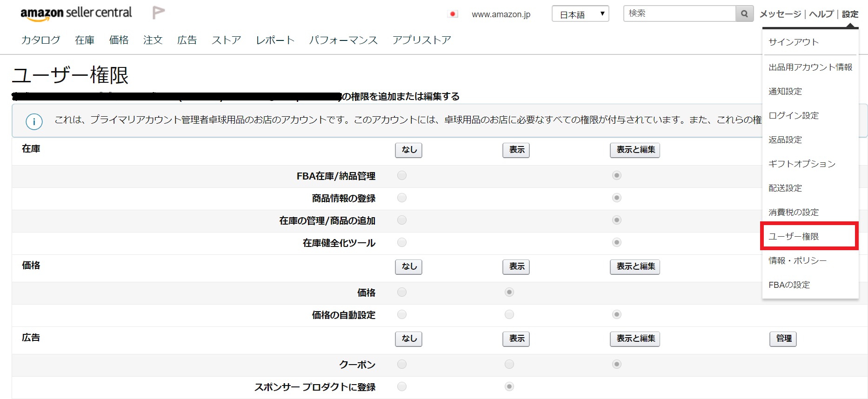The image size is (868, 399).
Task: Select 返品設定 in settings menu
Action: (x=785, y=140)
